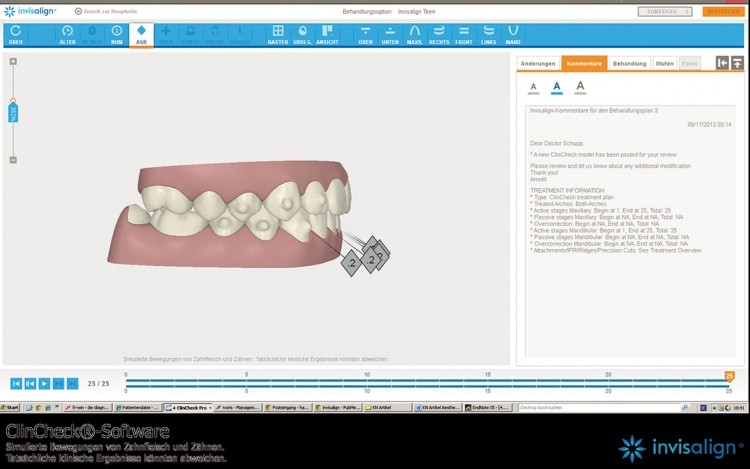Open the Fotos tab
750x469 pixels.
click(x=689, y=64)
